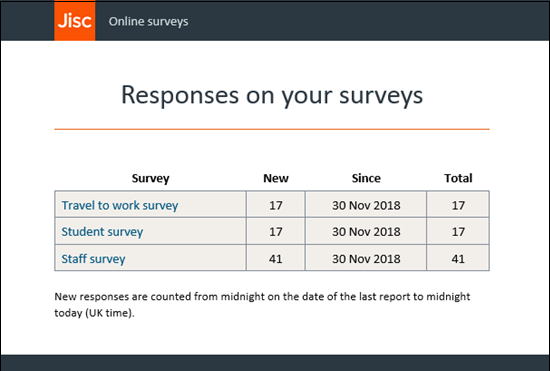Select New count cell for Travel to work survey

(x=276, y=204)
